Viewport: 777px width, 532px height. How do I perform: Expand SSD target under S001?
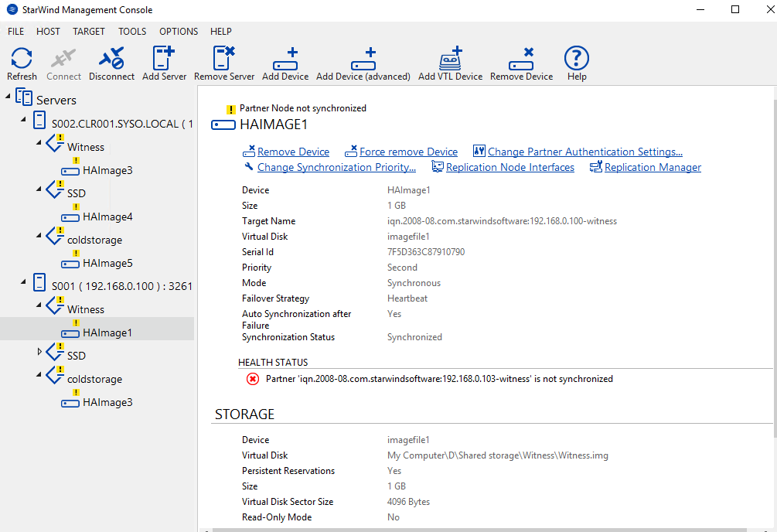click(39, 352)
